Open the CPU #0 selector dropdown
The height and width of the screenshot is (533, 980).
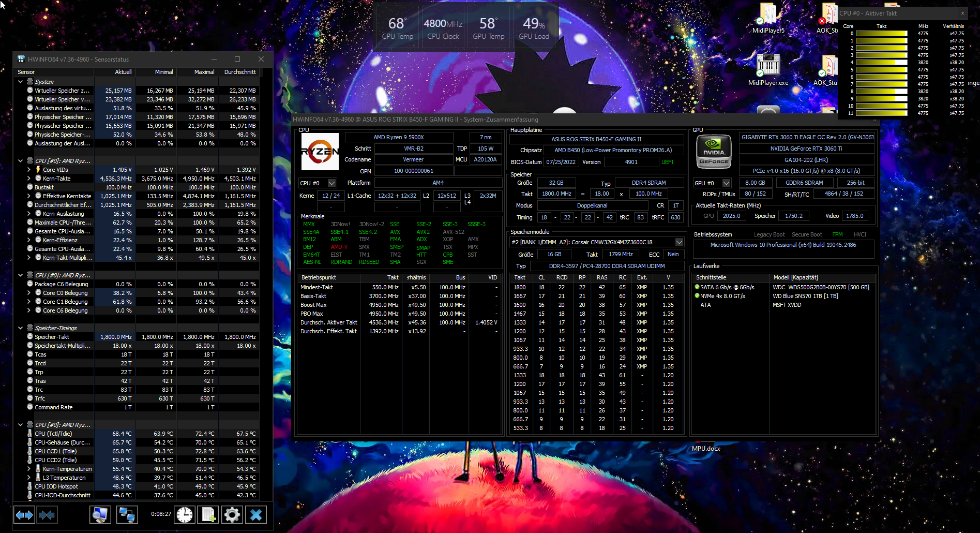(332, 183)
